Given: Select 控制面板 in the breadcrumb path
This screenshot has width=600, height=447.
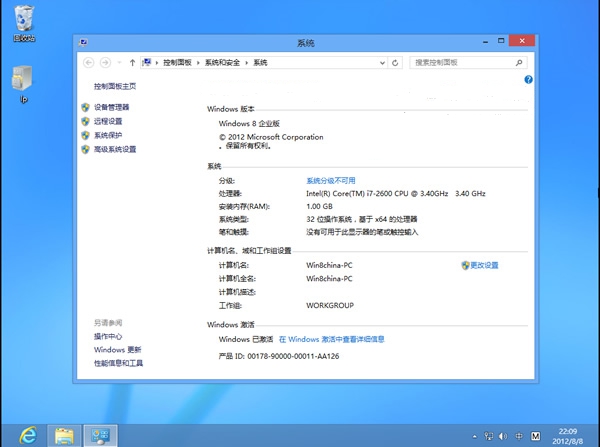Looking at the screenshot, I should pos(177,62).
